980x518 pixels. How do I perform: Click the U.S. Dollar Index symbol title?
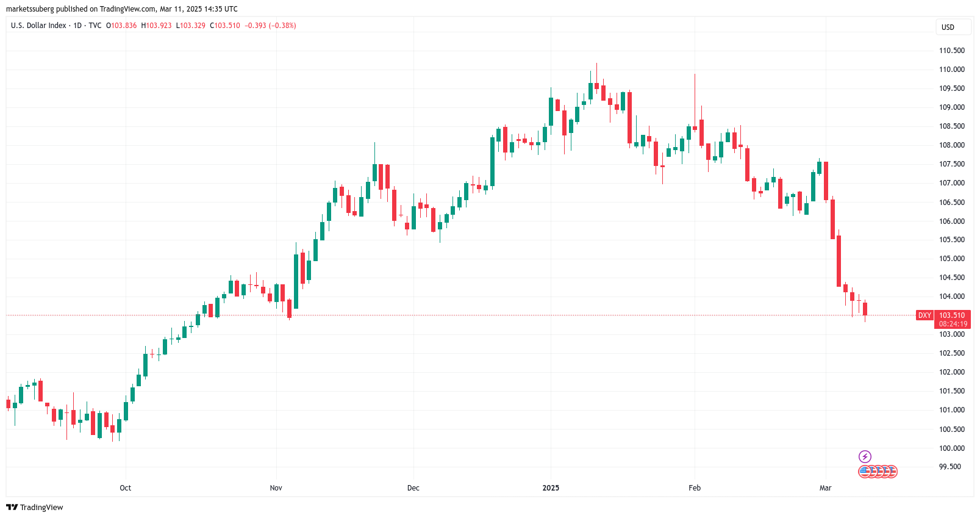(38, 26)
